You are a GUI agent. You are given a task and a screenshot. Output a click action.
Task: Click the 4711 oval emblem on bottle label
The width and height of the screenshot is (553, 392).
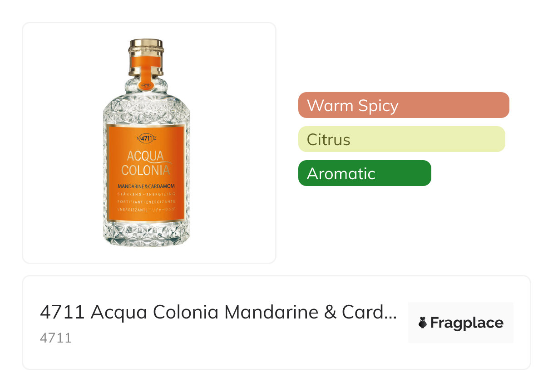click(x=146, y=138)
